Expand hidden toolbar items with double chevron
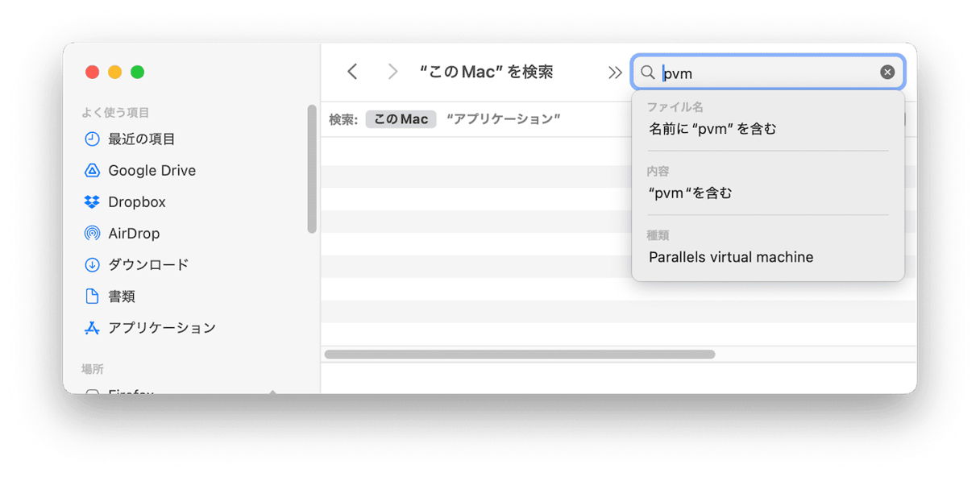Screen dimensions: 980x477 [x=615, y=73]
